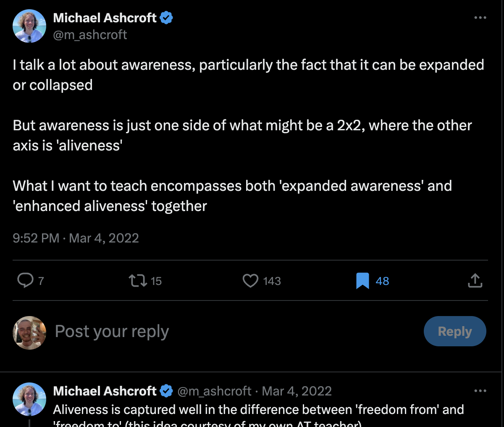Click the 48 bookmarks count
Screen dimensions: 504x427
(382, 281)
